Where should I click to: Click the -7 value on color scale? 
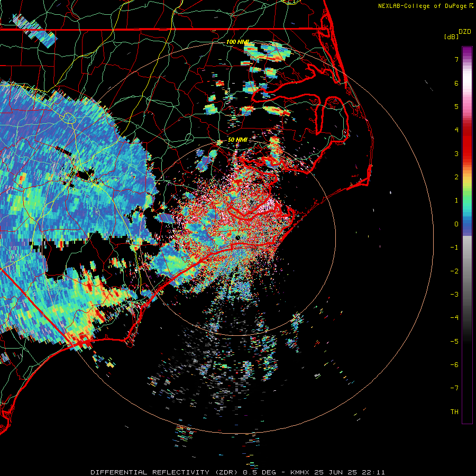click(x=454, y=388)
